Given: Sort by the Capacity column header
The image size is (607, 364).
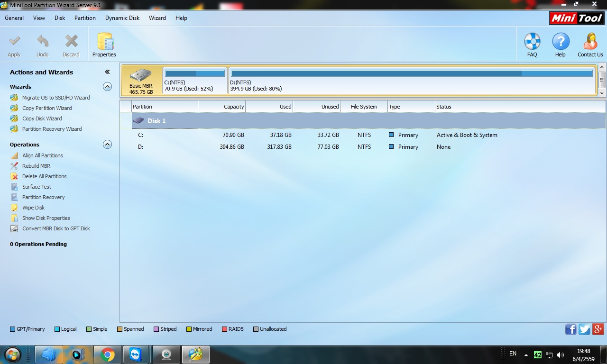Looking at the screenshot, I should tap(222, 107).
